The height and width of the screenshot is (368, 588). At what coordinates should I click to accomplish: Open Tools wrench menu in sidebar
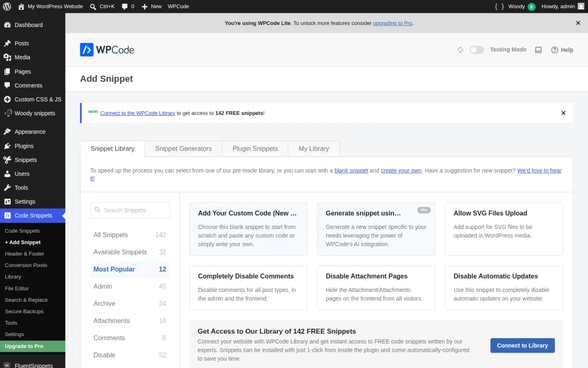tap(32, 187)
